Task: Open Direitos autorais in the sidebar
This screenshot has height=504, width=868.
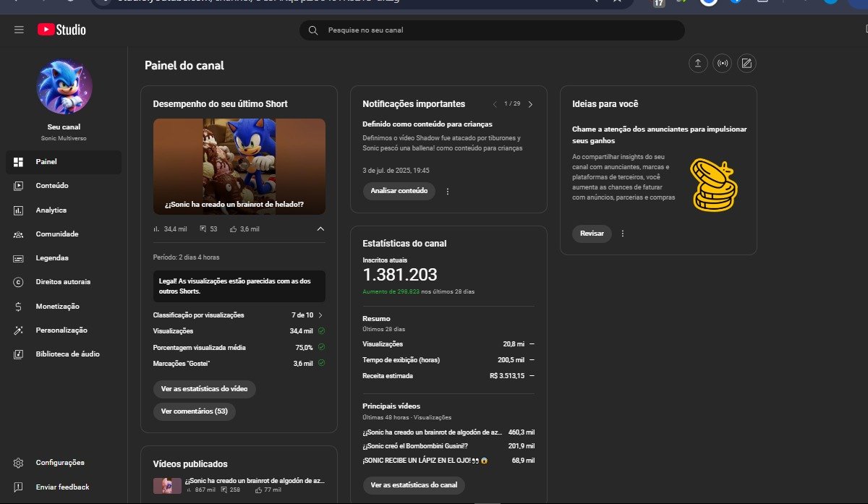Action: [x=64, y=282]
